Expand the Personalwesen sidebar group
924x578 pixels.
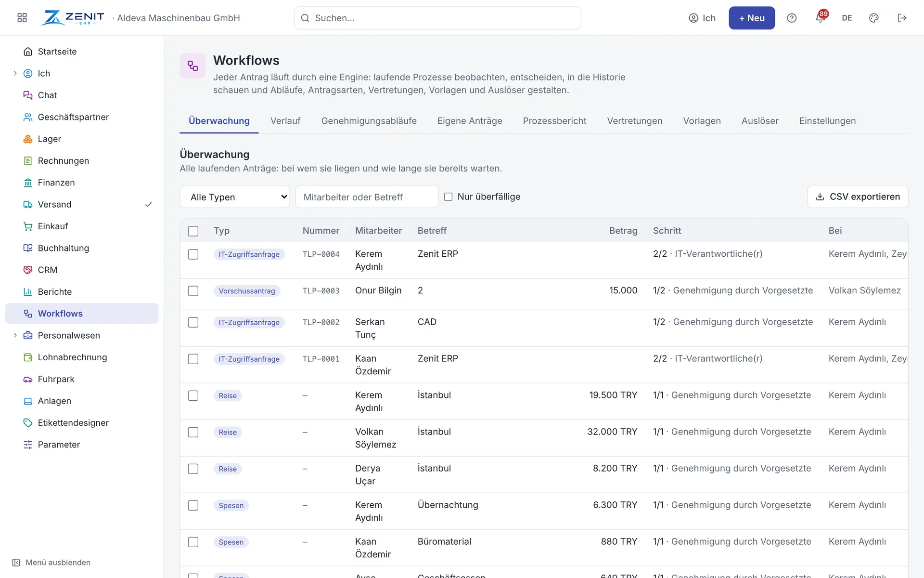coord(15,335)
